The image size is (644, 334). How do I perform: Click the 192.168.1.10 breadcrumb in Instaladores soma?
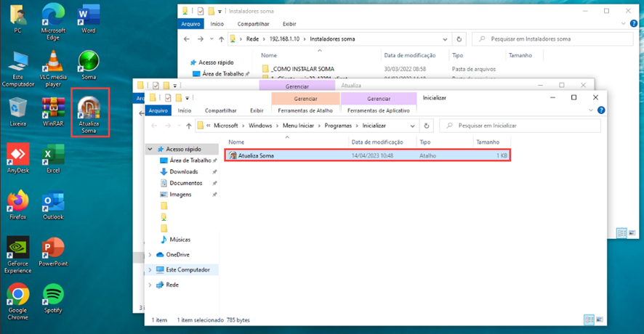285,39
